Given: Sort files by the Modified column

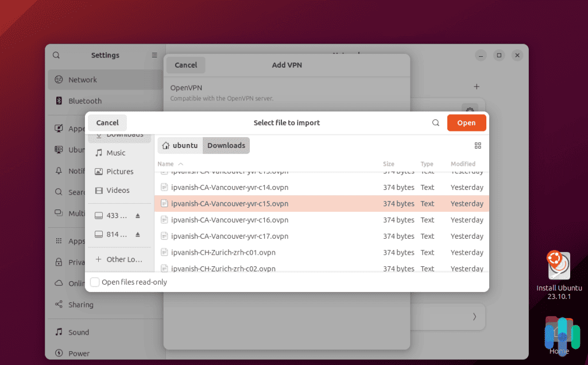Looking at the screenshot, I should [x=463, y=164].
